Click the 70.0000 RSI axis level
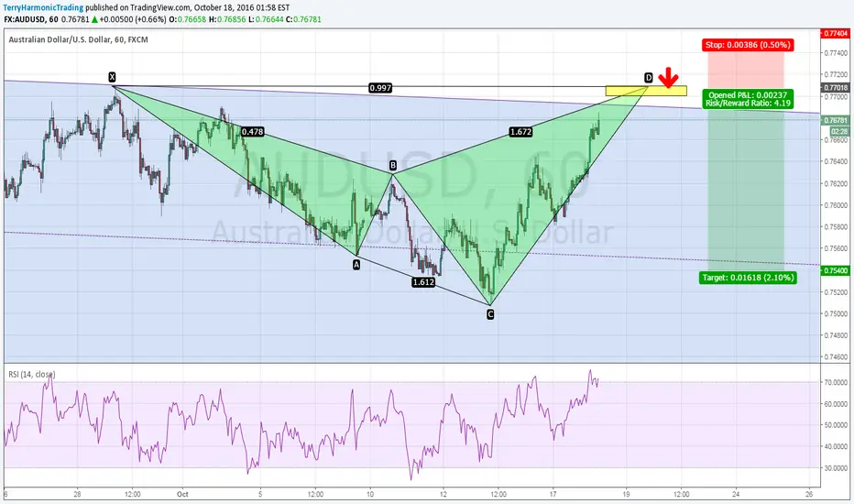Screen dimensions: 854x504 point(836,382)
